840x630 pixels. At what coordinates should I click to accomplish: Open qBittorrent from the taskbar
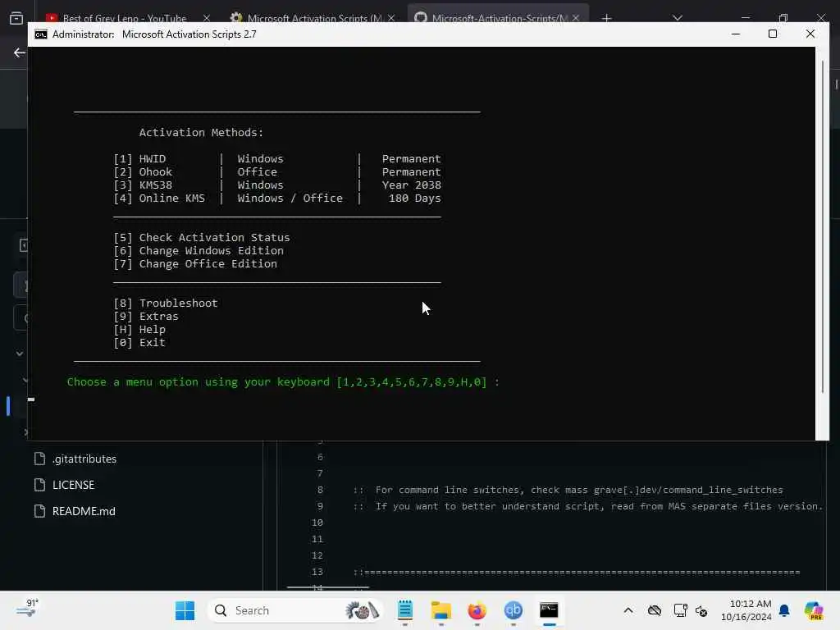514,610
